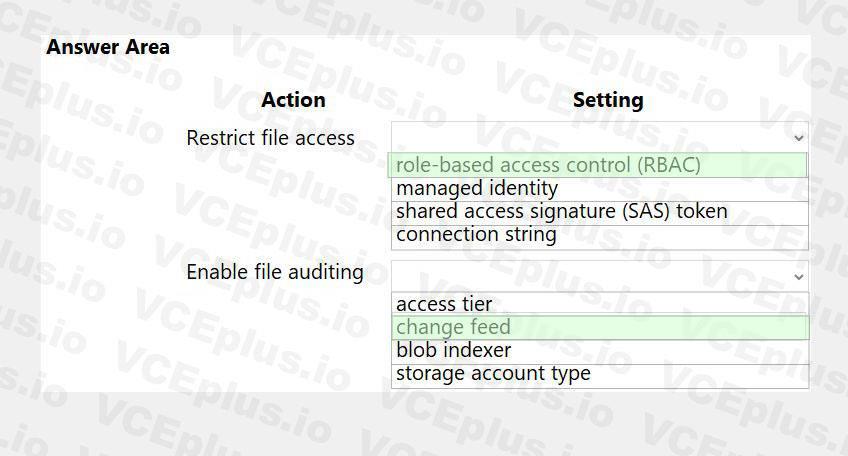Screen dimensions: 848x456
Task: Pick the connection string option
Action: click(600, 237)
